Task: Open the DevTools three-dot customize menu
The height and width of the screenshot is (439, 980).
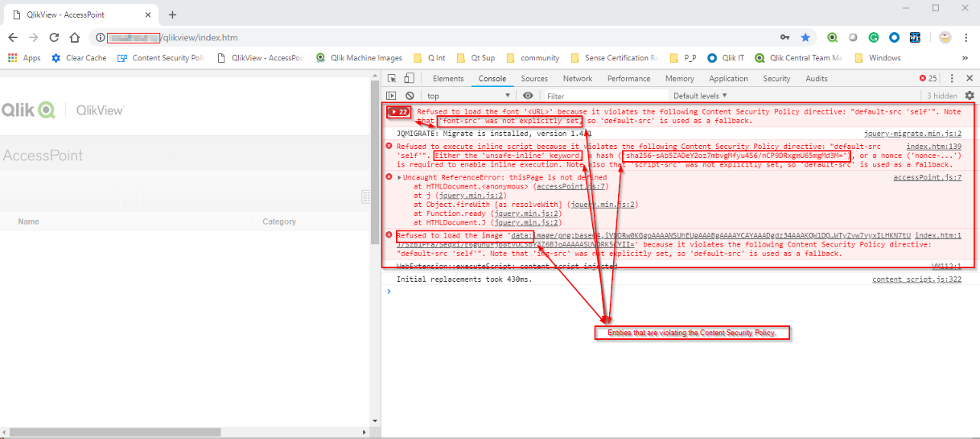Action: pos(952,79)
